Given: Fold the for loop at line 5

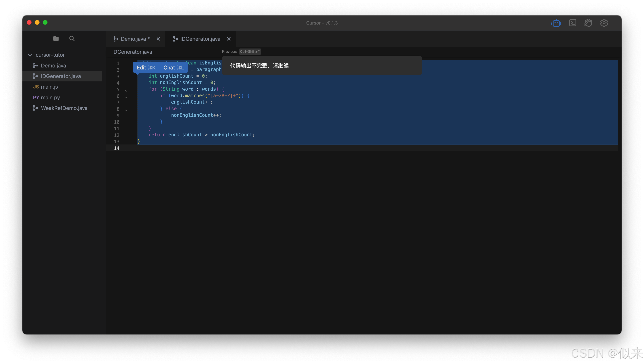Looking at the screenshot, I should pyautogui.click(x=126, y=90).
